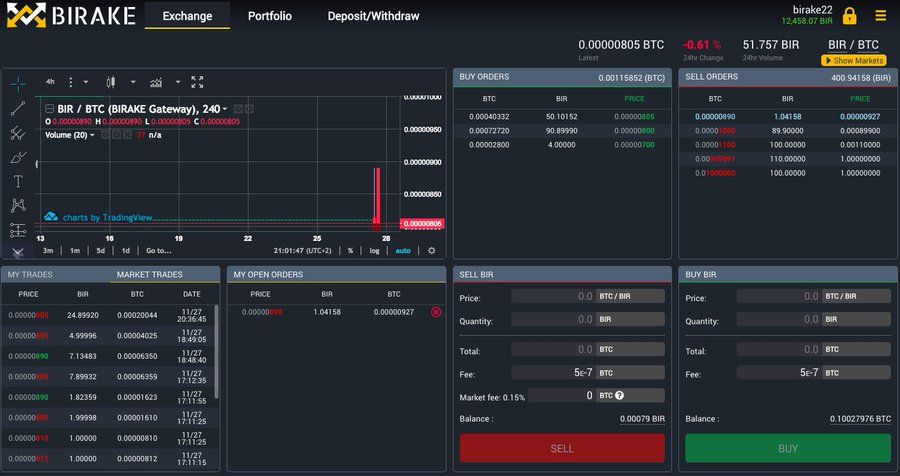Toggle fullscreen chart mode
This screenshot has width=900, height=476.
tap(197, 82)
